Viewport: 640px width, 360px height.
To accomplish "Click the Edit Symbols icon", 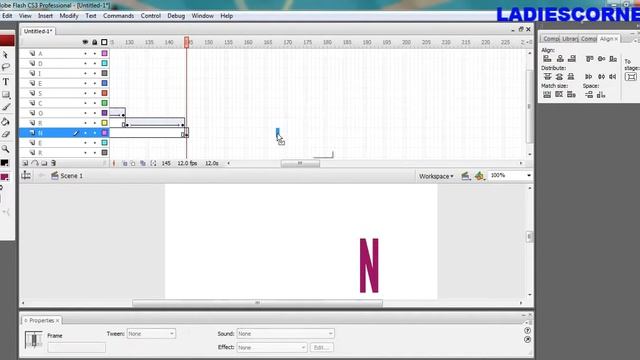I will click(479, 176).
